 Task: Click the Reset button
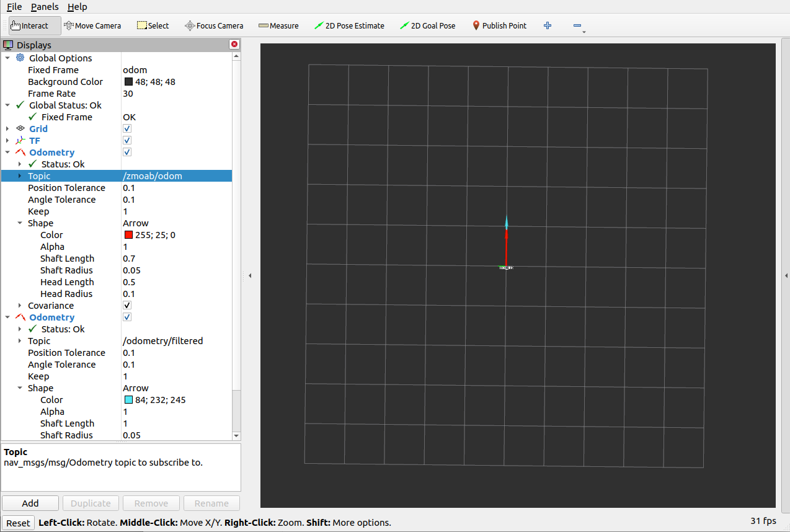[18, 523]
